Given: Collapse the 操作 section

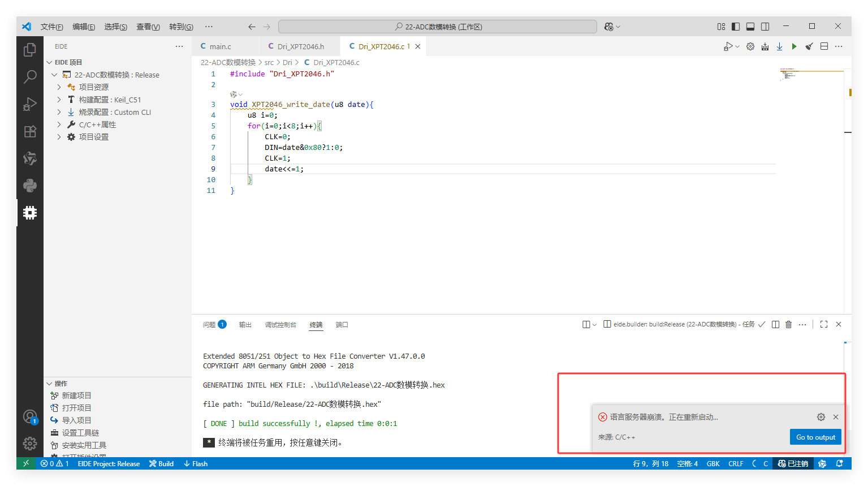Looking at the screenshot, I should (x=49, y=384).
